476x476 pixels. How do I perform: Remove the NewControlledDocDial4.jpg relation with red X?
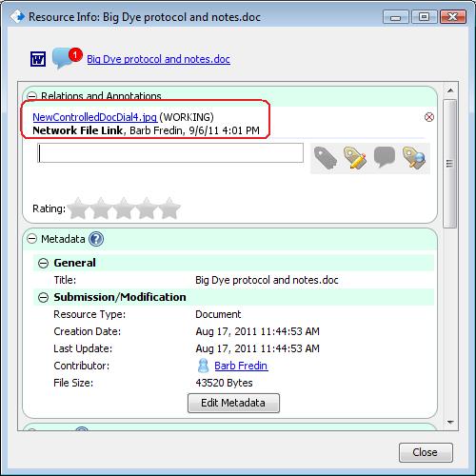tap(429, 117)
